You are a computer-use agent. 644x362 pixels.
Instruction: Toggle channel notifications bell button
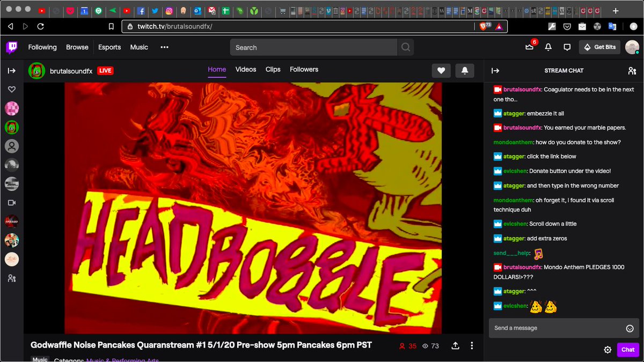464,71
